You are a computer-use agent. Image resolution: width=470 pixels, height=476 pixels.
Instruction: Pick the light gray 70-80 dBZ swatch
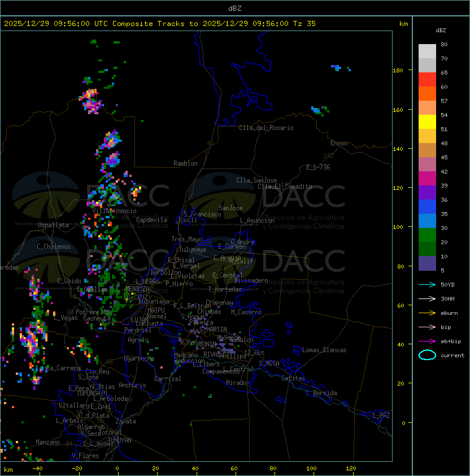pyautogui.click(x=427, y=51)
